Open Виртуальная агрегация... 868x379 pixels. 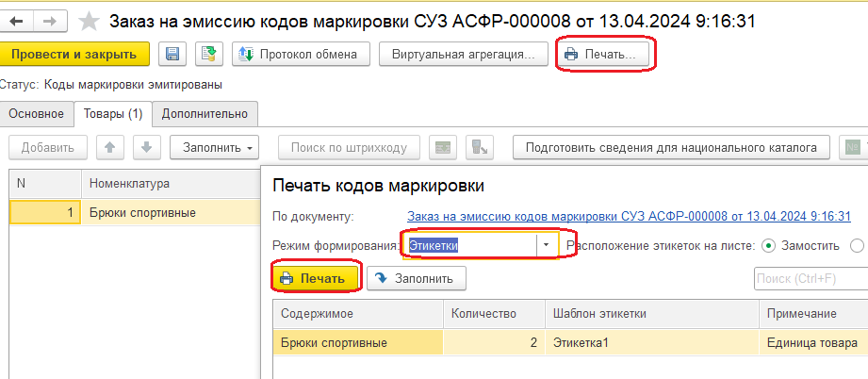463,55
